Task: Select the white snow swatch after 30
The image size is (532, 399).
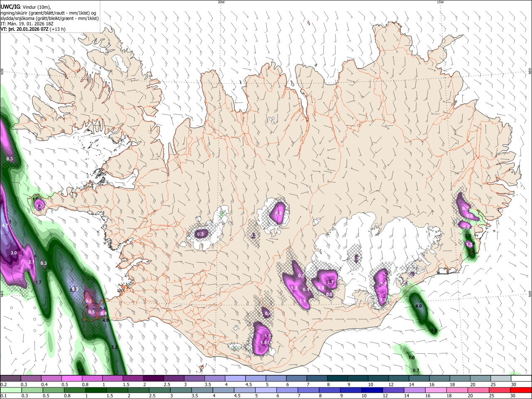Action: tap(520, 379)
